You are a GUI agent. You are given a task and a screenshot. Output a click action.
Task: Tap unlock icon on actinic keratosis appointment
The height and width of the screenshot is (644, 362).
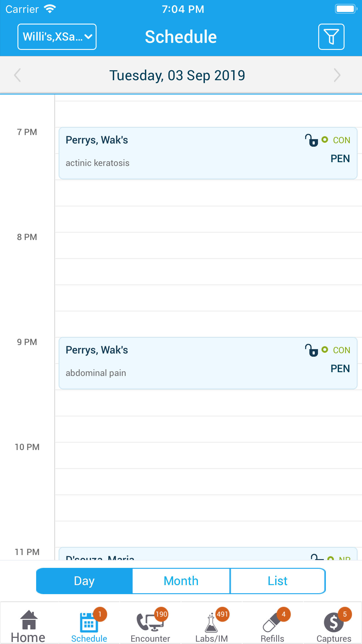coord(311,140)
